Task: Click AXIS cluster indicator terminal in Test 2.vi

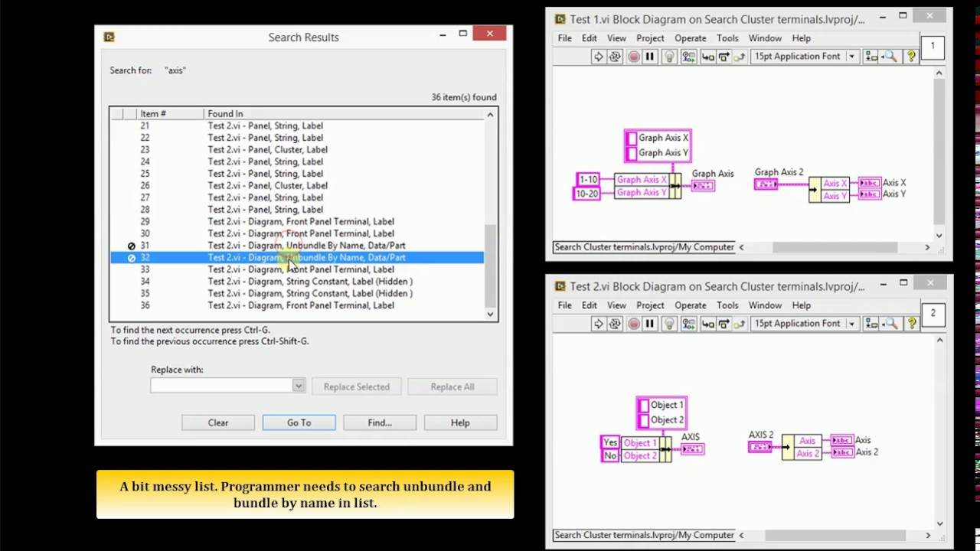Action: tap(692, 448)
